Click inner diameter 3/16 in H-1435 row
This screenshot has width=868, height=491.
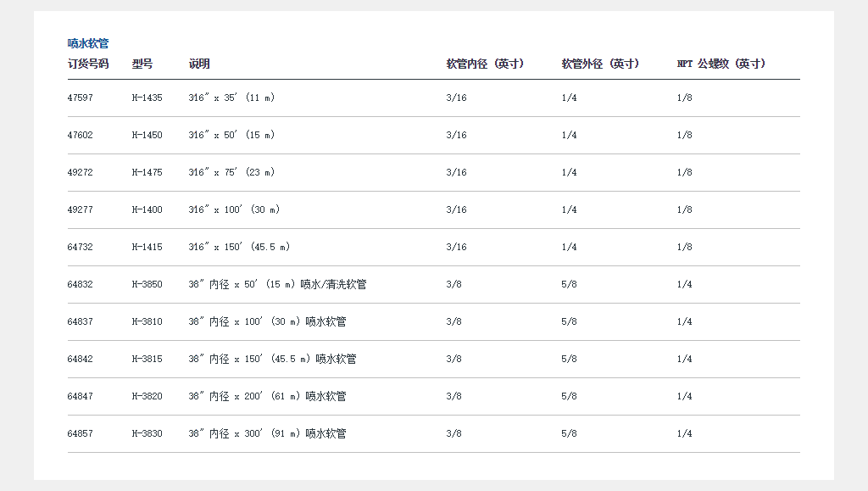click(456, 98)
